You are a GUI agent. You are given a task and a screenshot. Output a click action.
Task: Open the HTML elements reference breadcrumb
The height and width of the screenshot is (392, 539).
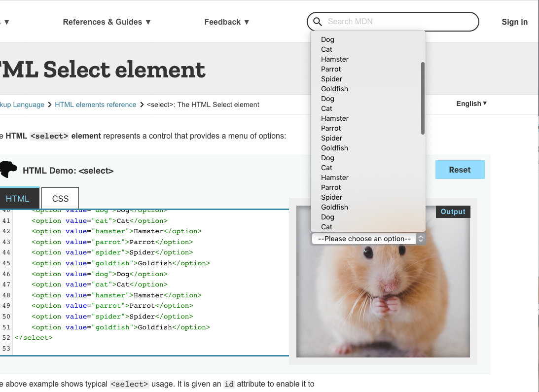click(96, 105)
